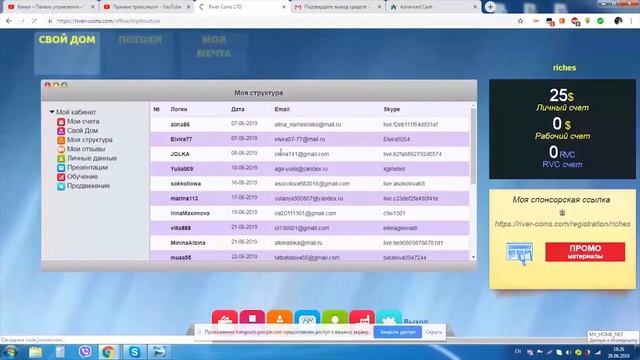The width and height of the screenshot is (640, 360).
Task: Click green checkmark extension icon
Action: coord(600,21)
